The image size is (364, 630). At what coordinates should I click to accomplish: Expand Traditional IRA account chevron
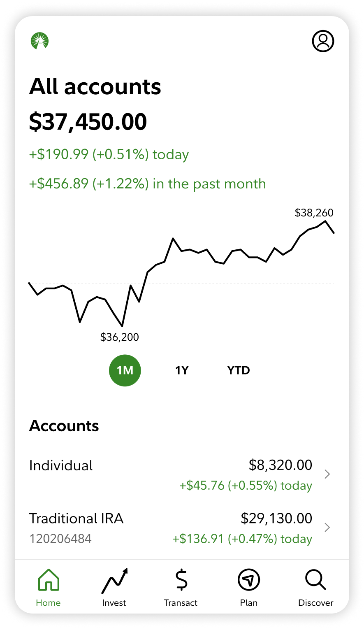[327, 528]
